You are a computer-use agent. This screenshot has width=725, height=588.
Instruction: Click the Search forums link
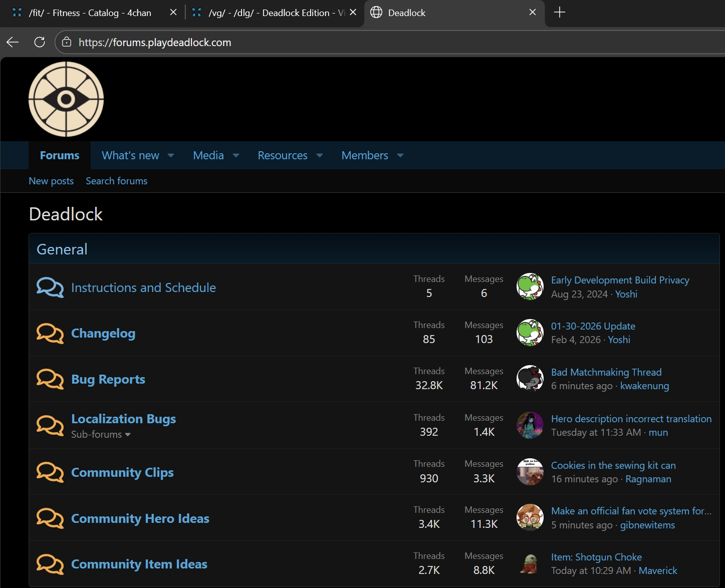[116, 181]
